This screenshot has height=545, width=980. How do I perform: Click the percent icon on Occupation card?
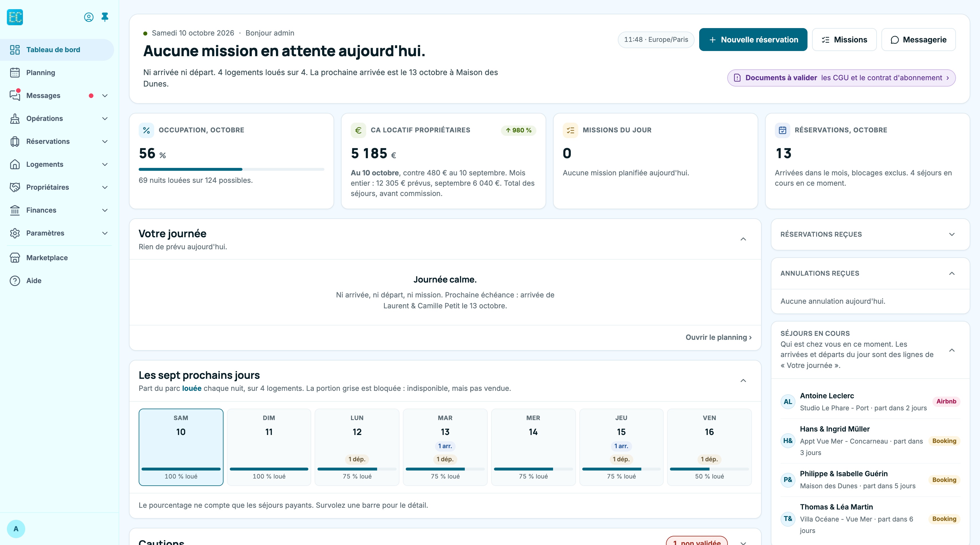[x=146, y=130]
